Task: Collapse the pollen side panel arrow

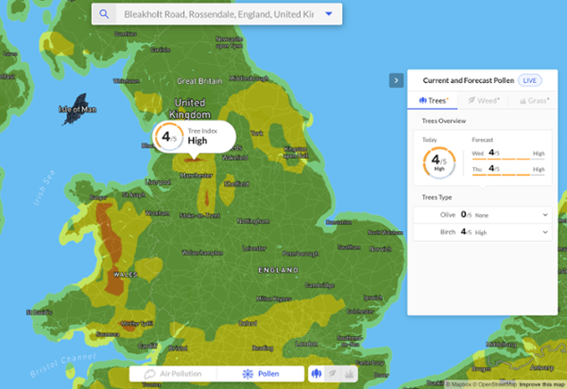Action: click(x=396, y=80)
